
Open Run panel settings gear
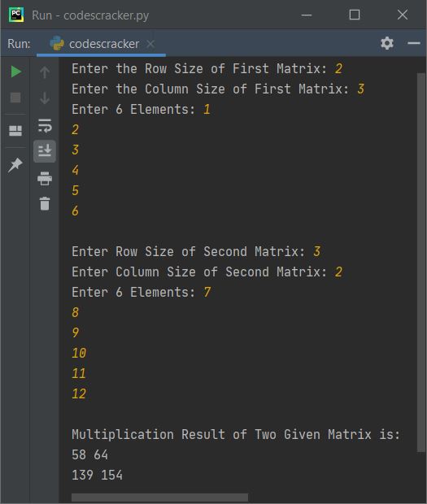point(387,43)
